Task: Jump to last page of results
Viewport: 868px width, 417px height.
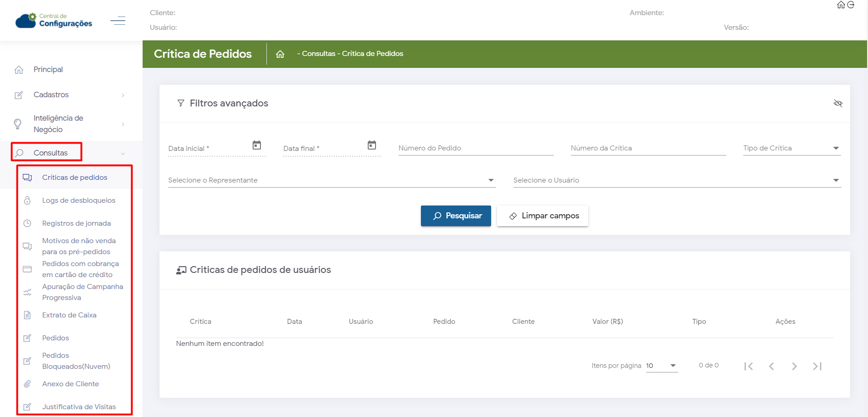Action: point(817,366)
